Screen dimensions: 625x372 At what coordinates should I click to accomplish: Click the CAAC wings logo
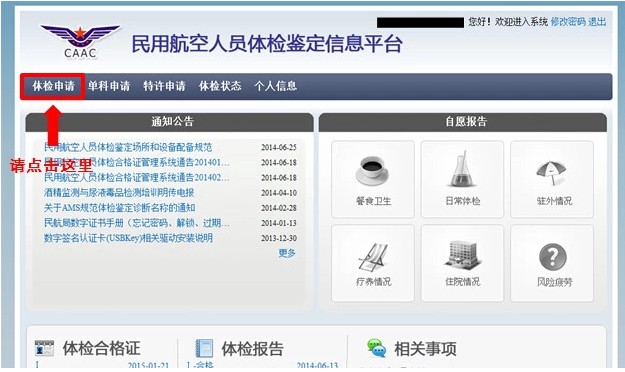pos(80,41)
